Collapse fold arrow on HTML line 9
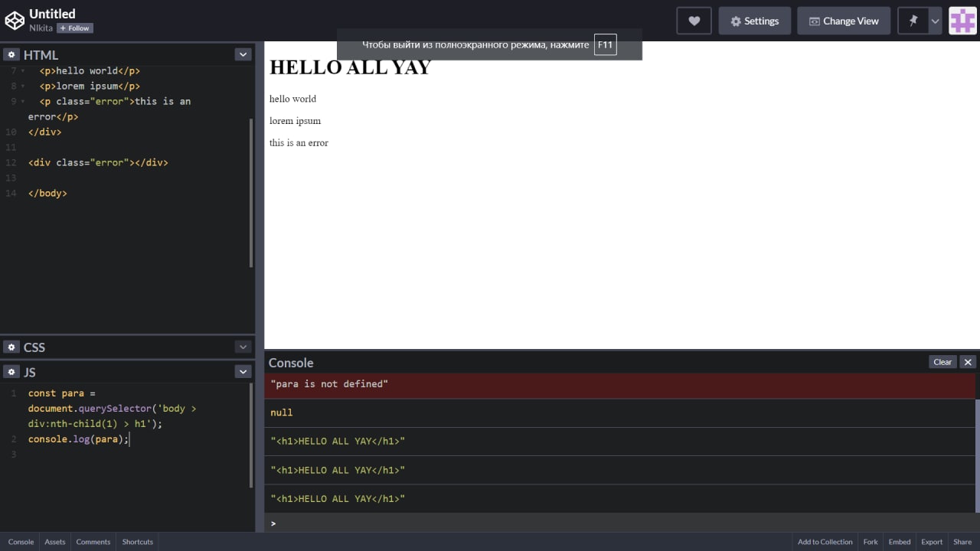This screenshot has height=551, width=980. pos(22,101)
